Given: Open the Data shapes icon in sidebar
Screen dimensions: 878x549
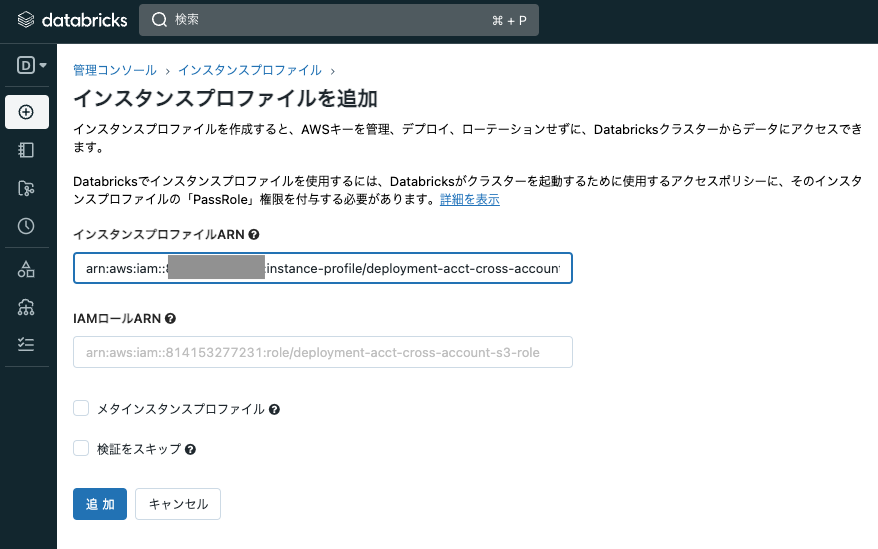Looking at the screenshot, I should [x=26, y=269].
